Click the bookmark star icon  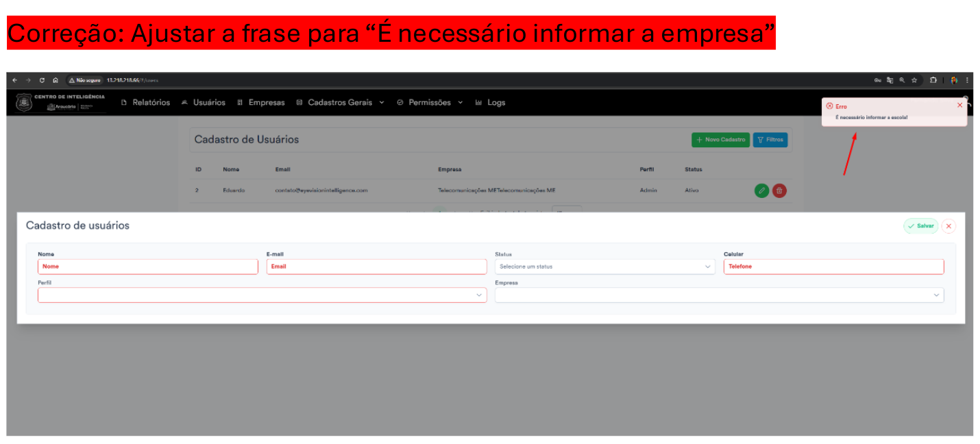914,80
